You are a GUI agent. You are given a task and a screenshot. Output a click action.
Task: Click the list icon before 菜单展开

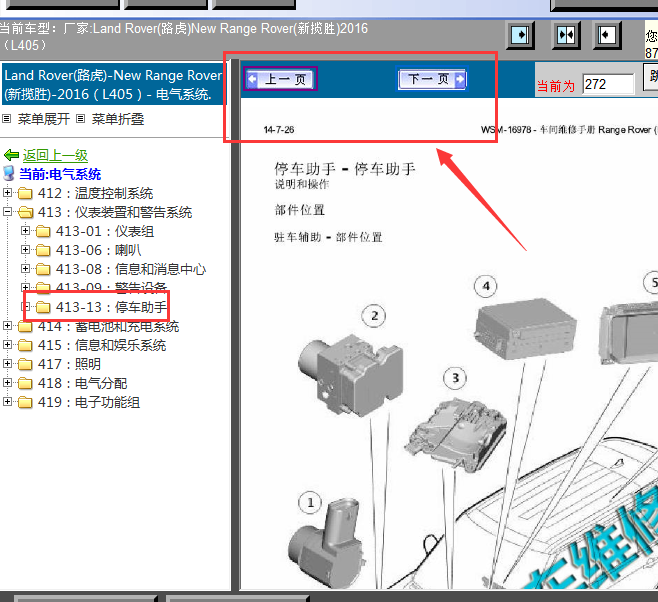pyautogui.click(x=6, y=119)
